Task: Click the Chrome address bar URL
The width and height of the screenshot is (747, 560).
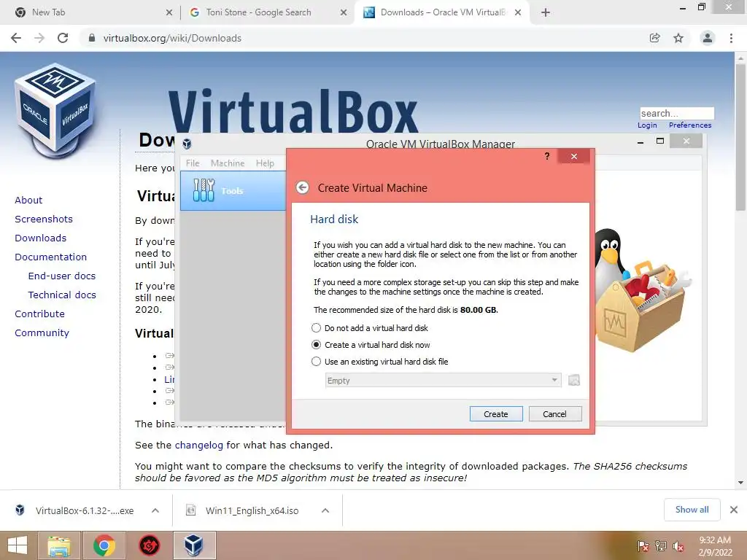Action: [x=172, y=38]
